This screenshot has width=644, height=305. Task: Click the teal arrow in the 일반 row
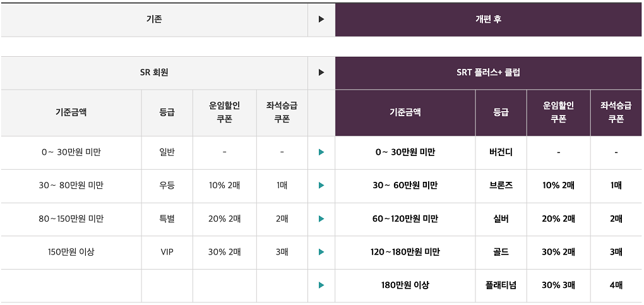pos(321,152)
